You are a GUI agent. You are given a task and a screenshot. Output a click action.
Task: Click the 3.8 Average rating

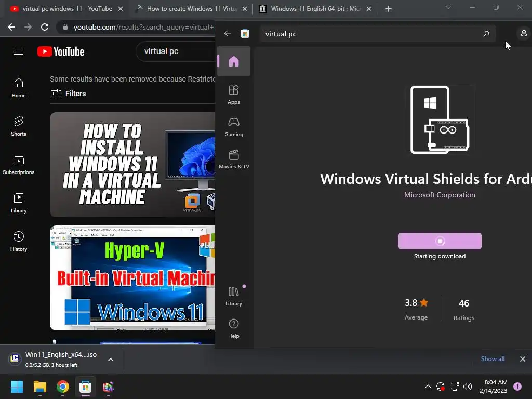tap(416, 309)
